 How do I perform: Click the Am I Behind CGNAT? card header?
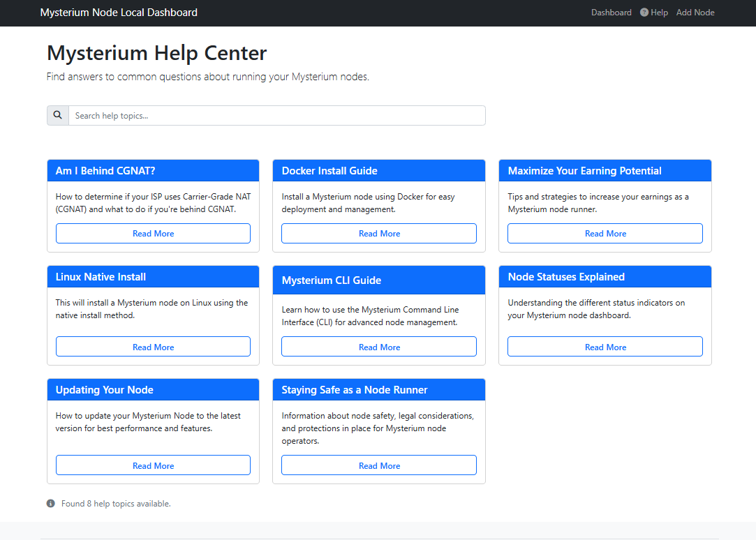click(x=153, y=170)
